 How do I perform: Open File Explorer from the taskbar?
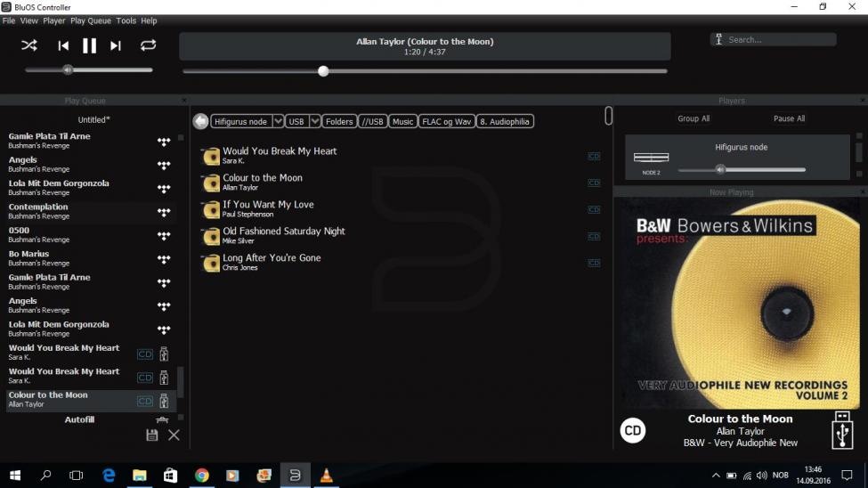[140, 476]
